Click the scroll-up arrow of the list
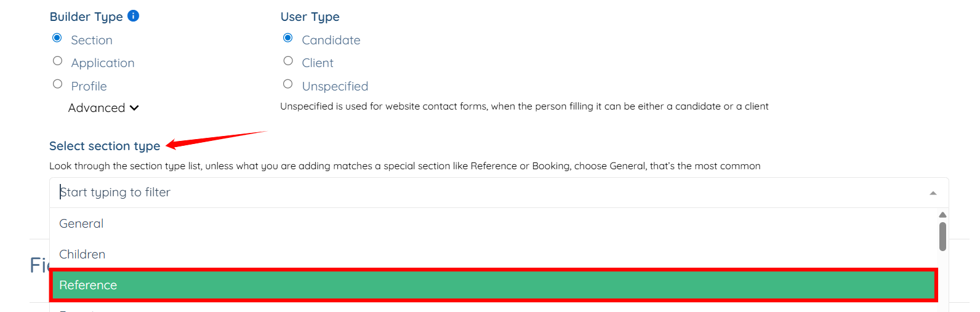The image size is (980, 312). tap(942, 215)
